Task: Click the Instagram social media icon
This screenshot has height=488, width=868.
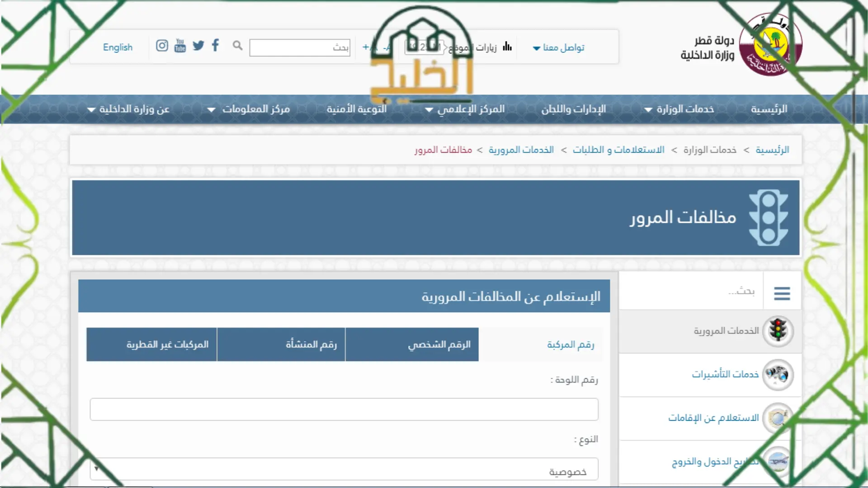Action: [x=161, y=47]
